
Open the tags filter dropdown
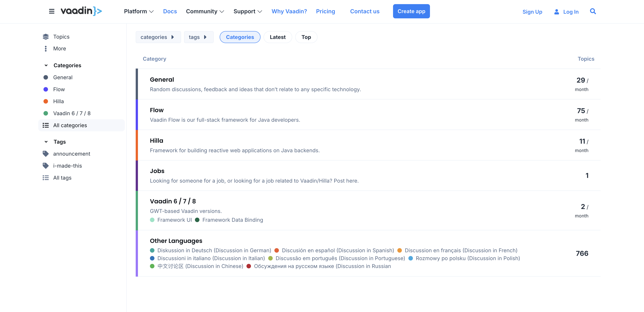tap(199, 37)
